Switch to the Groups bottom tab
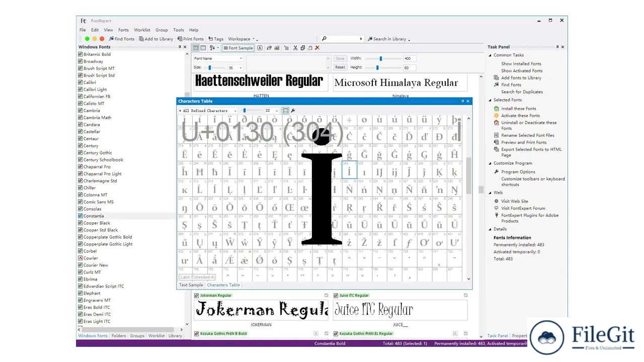644x362 pixels. 137,336
